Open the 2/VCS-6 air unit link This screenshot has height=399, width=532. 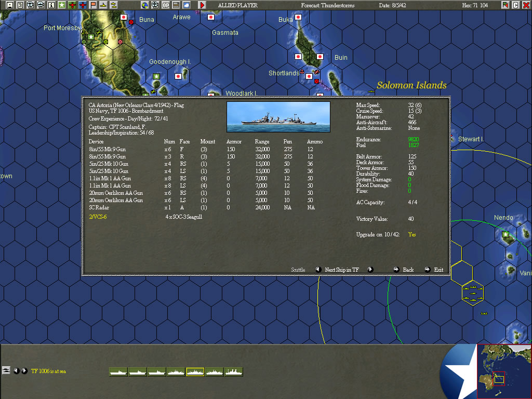tap(98, 217)
